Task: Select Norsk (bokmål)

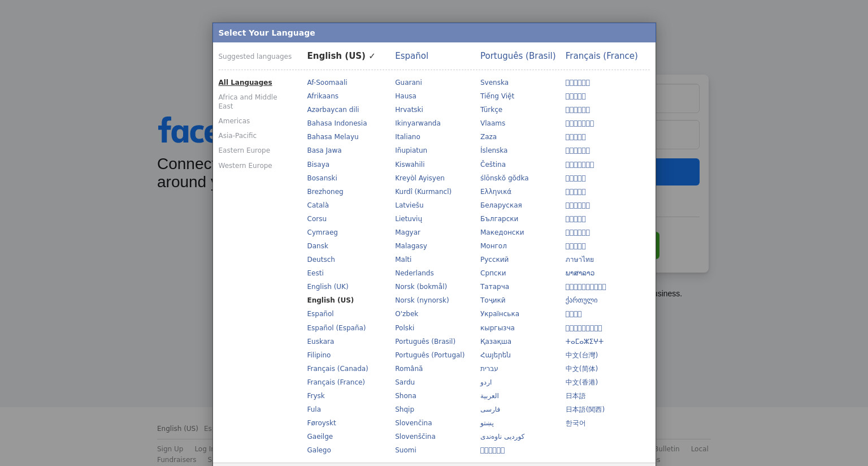Action: tap(421, 287)
